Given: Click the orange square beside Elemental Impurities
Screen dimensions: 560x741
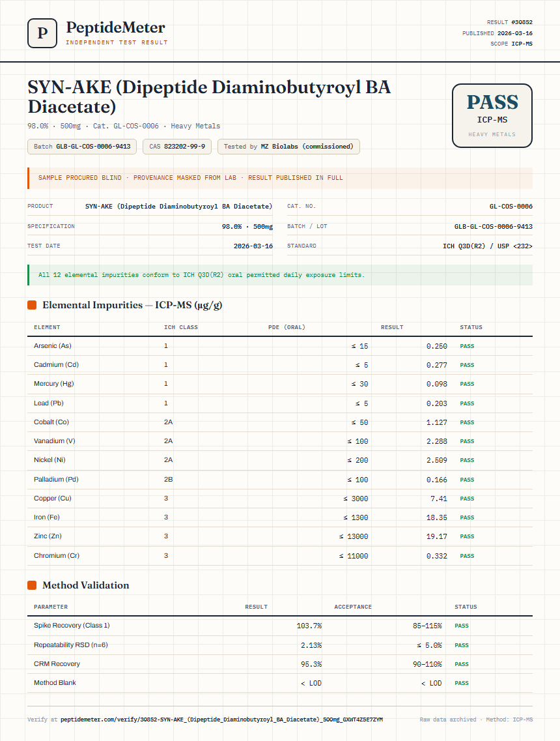Looking at the screenshot, I should pyautogui.click(x=32, y=305).
